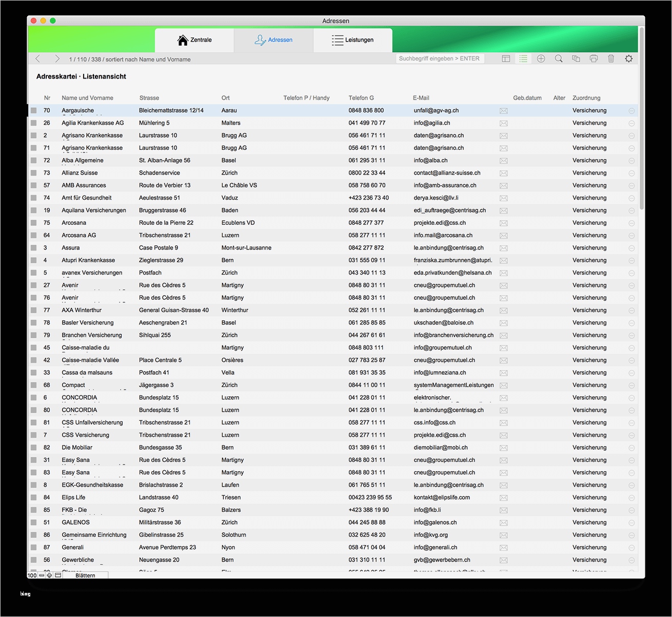Toggle the status toolbar icon at bottom
Viewport: 672px width, 617px height.
[58, 575]
